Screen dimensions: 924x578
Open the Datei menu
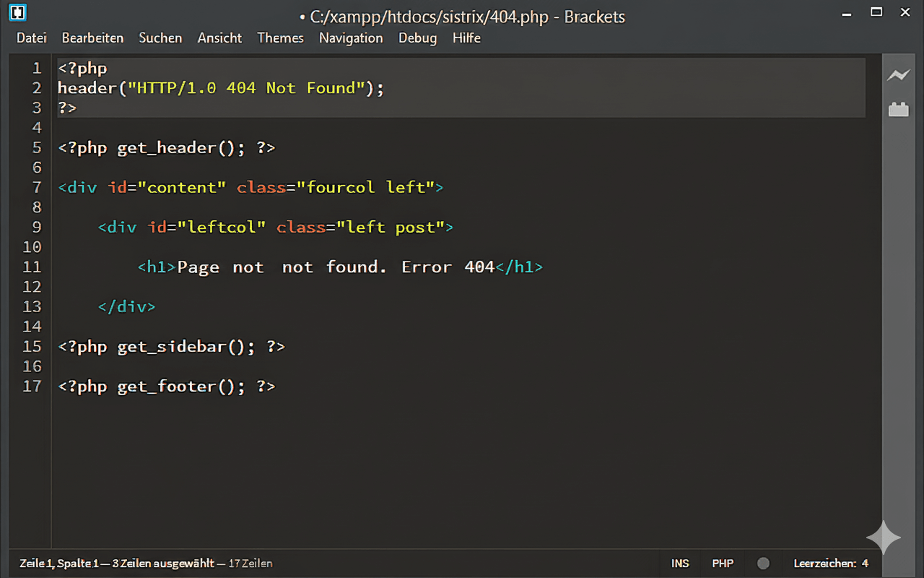pyautogui.click(x=31, y=38)
